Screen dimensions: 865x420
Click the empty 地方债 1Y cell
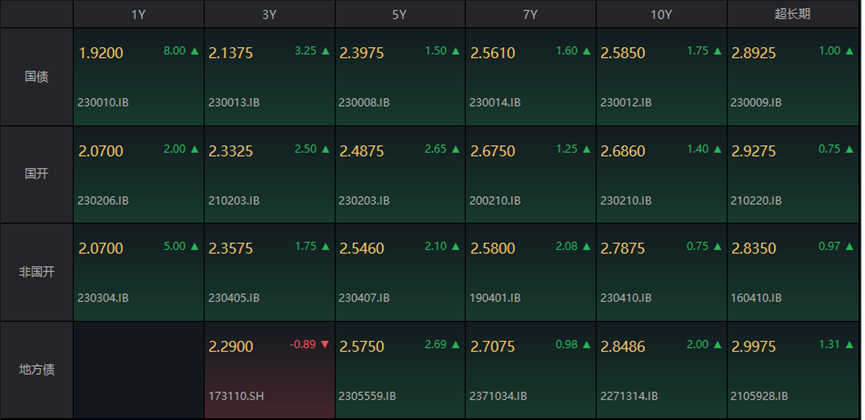click(x=139, y=369)
